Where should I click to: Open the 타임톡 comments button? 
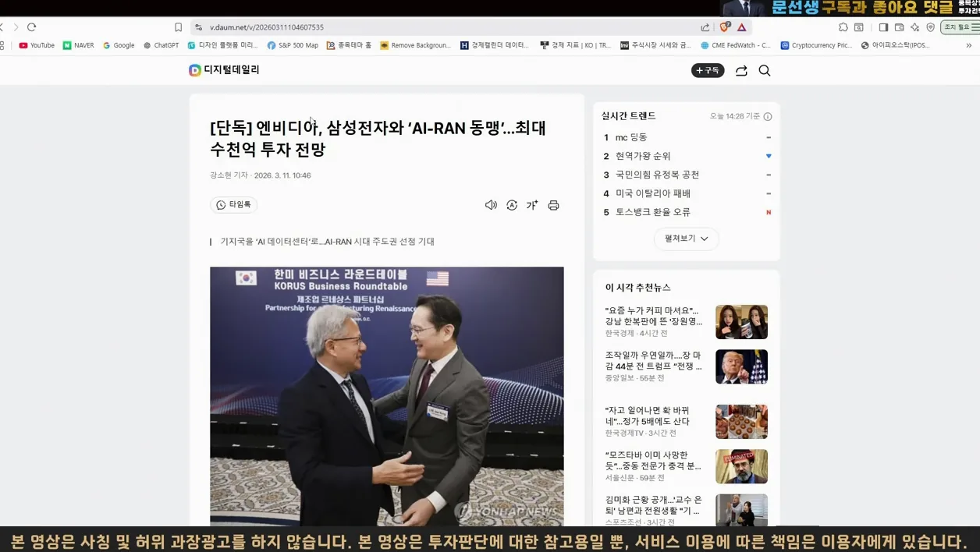pyautogui.click(x=233, y=205)
